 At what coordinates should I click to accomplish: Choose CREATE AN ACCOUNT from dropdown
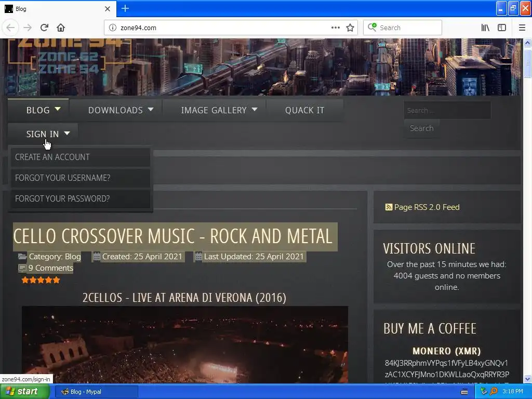pos(81,157)
